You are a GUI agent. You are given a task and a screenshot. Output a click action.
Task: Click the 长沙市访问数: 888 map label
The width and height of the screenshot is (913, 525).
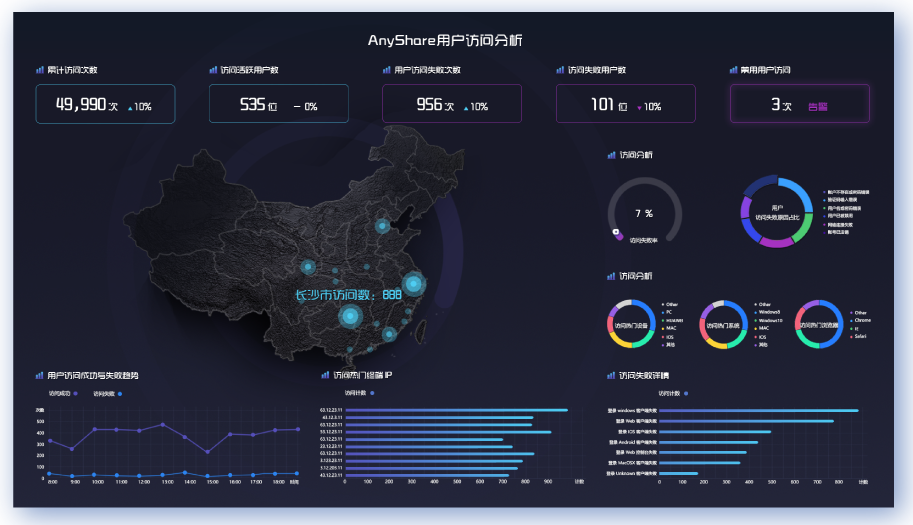coord(348,295)
